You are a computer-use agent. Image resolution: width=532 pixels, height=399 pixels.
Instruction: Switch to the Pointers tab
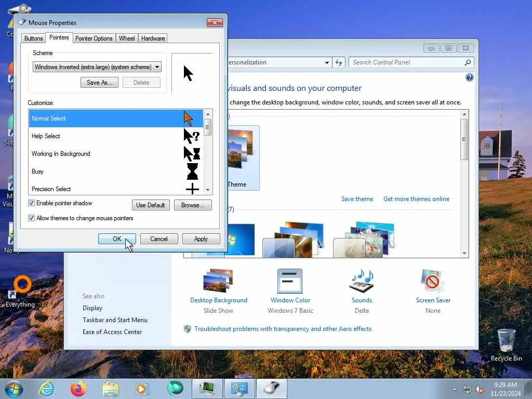point(59,37)
